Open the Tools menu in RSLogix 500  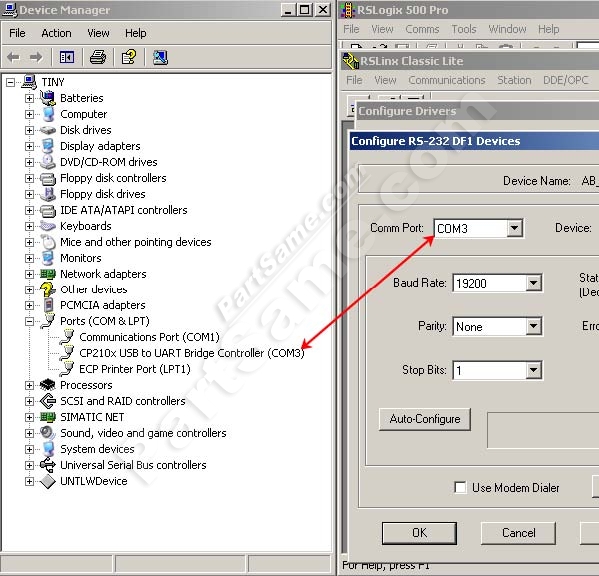coord(464,29)
